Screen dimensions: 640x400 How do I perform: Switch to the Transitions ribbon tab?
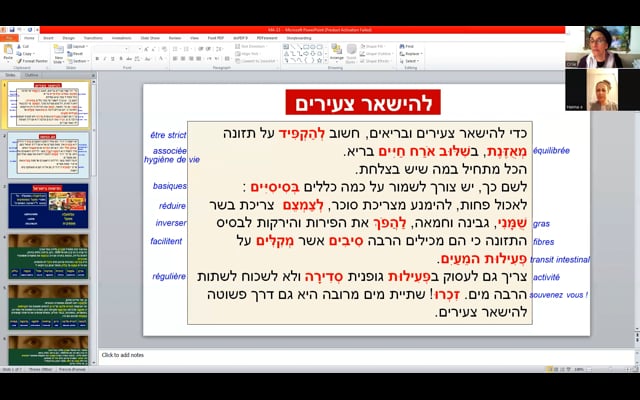click(x=93, y=38)
